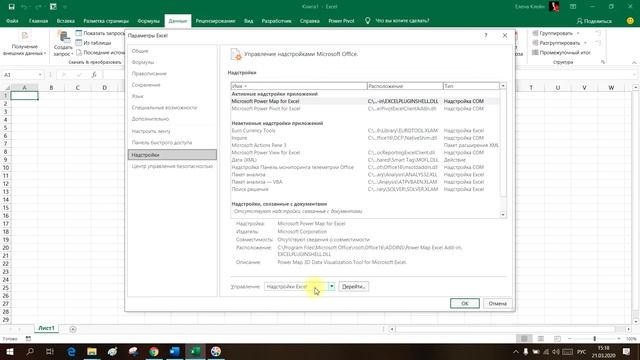
Task: Select the Поиск решения add-in row
Action: [x=364, y=189]
